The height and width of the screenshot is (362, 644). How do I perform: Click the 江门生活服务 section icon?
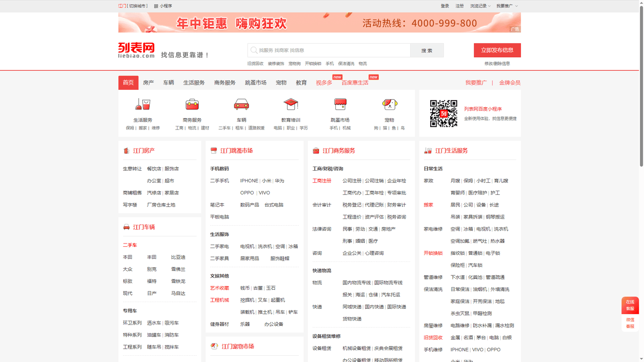(428, 151)
